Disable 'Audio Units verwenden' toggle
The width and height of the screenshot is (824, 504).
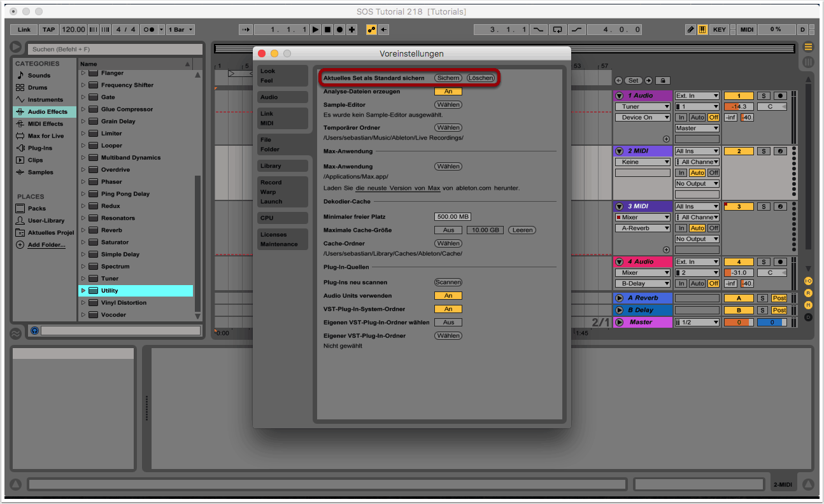coord(448,296)
